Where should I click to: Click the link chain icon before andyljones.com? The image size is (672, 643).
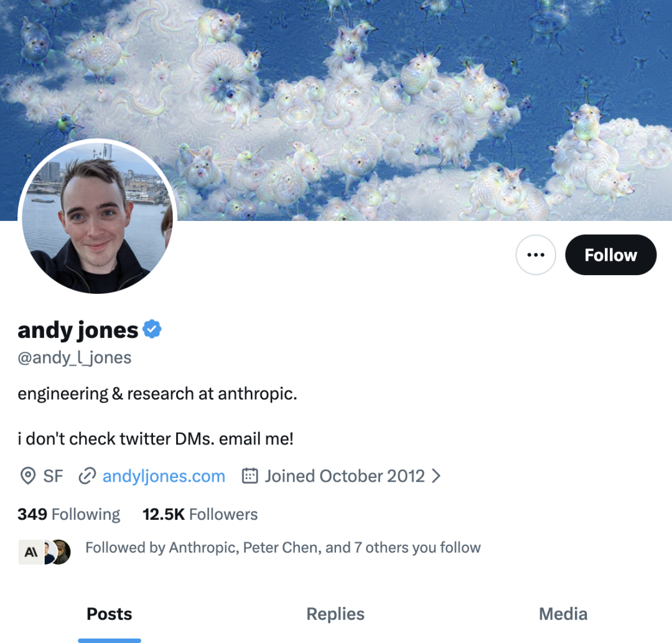tap(87, 476)
